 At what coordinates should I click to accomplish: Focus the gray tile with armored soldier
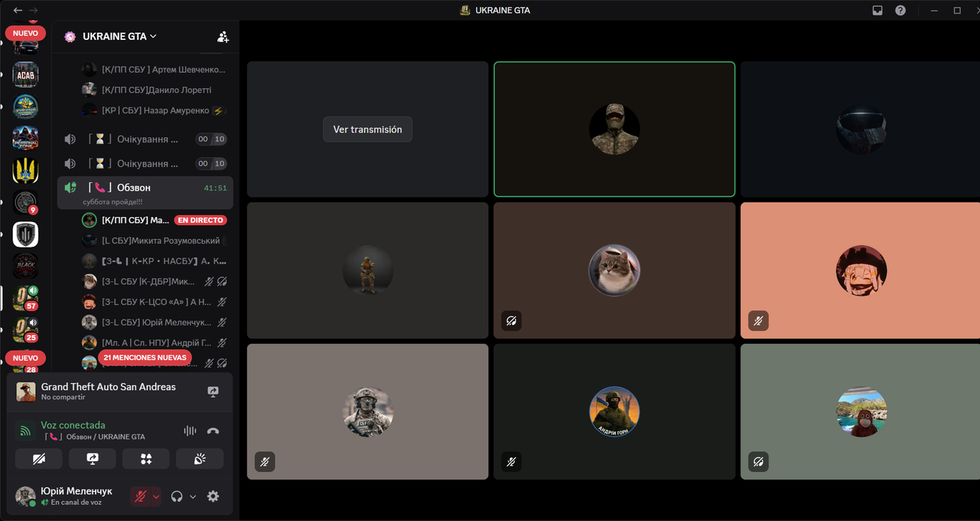click(x=367, y=411)
